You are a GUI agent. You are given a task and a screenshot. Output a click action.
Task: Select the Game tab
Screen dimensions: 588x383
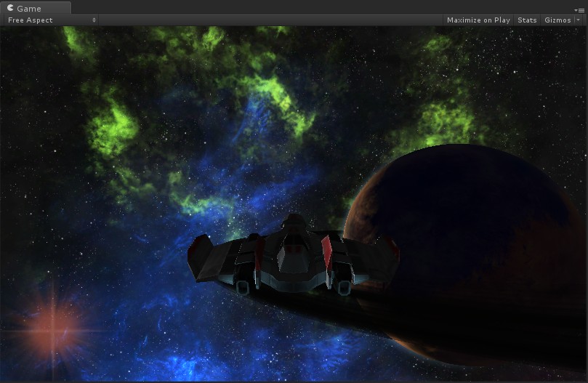click(x=36, y=8)
